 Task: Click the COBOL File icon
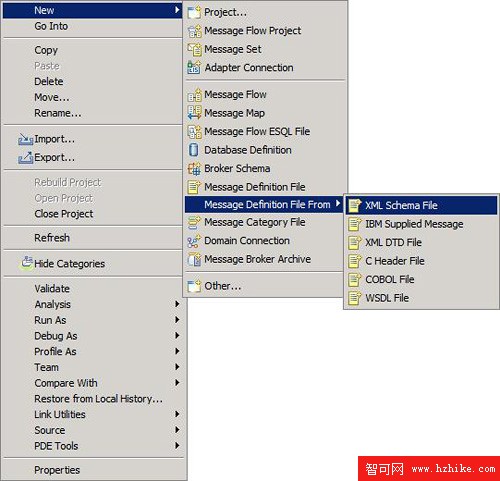(x=355, y=280)
